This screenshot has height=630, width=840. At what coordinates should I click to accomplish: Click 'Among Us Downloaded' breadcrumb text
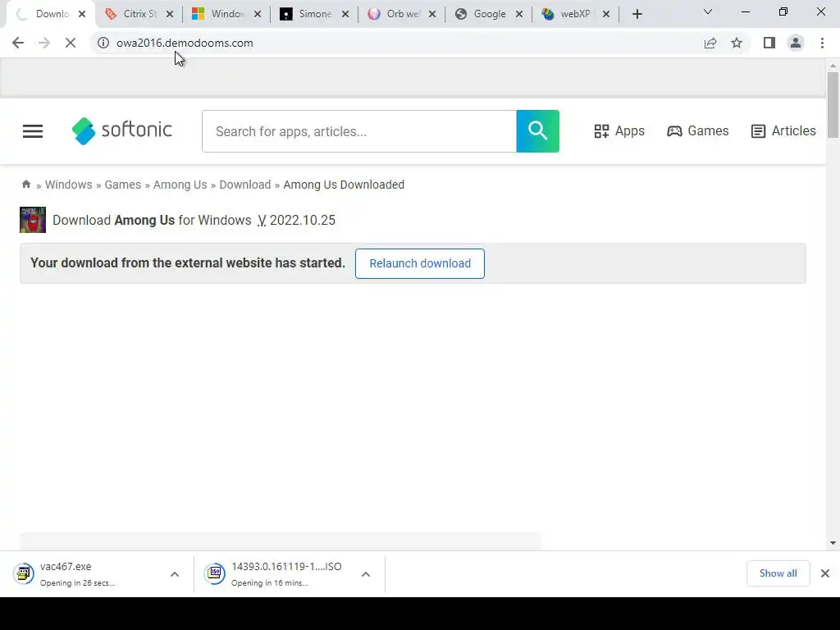click(344, 185)
